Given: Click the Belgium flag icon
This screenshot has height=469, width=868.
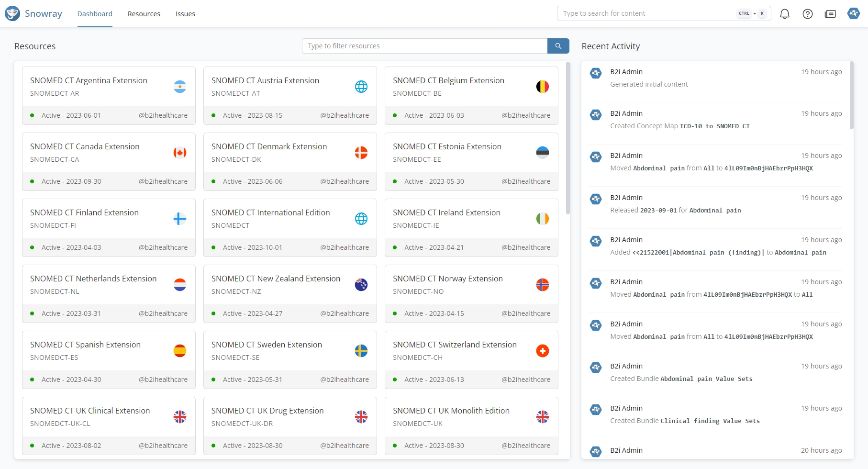Looking at the screenshot, I should coord(543,87).
